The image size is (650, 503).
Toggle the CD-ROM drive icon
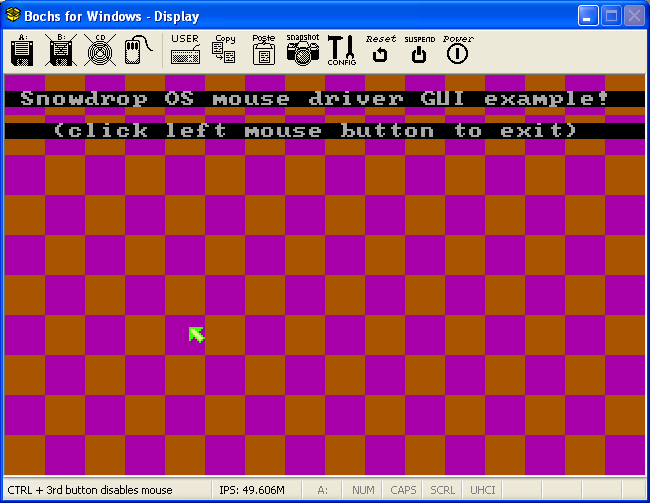(x=100, y=50)
